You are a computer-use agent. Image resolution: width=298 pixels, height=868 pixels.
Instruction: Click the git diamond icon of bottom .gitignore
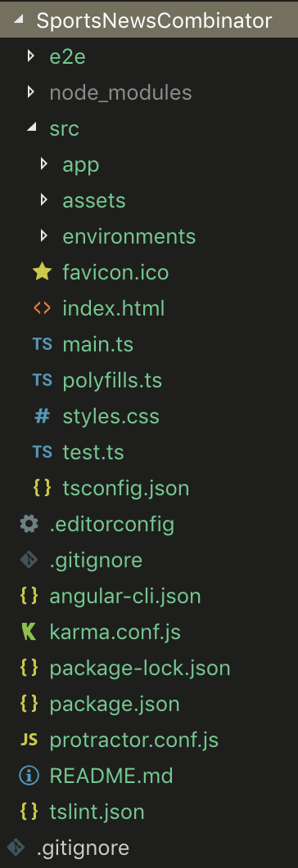click(16, 848)
